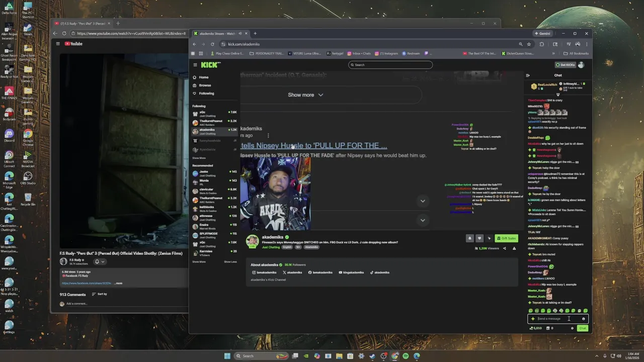Share the stream via share icon
The image size is (644, 362).
505,248
